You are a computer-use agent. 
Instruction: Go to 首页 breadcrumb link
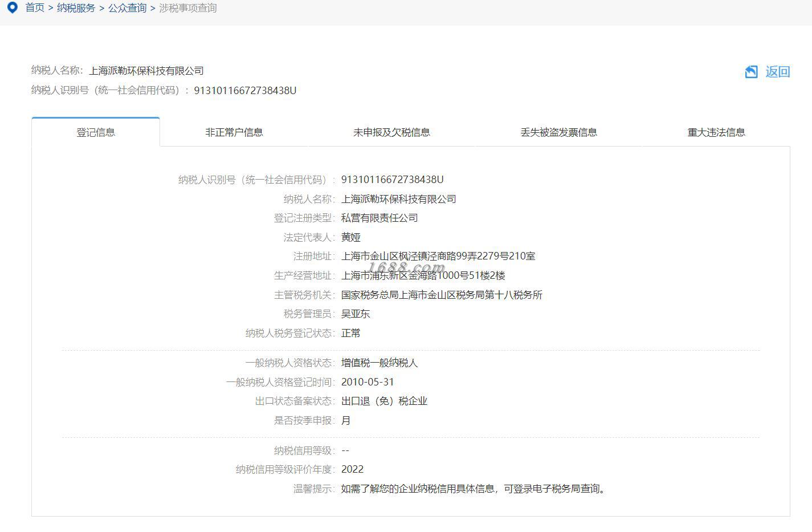(x=35, y=8)
